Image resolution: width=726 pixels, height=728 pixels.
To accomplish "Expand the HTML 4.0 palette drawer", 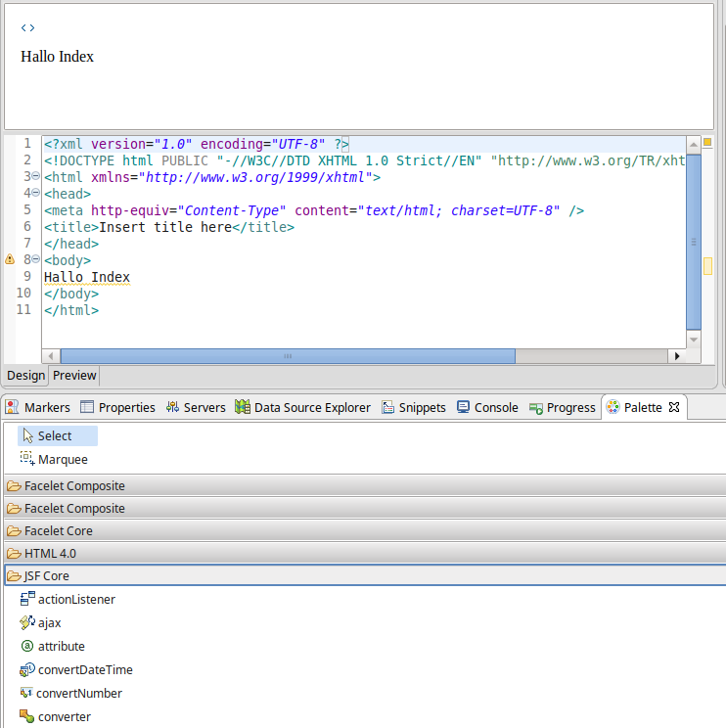I will (49, 554).
